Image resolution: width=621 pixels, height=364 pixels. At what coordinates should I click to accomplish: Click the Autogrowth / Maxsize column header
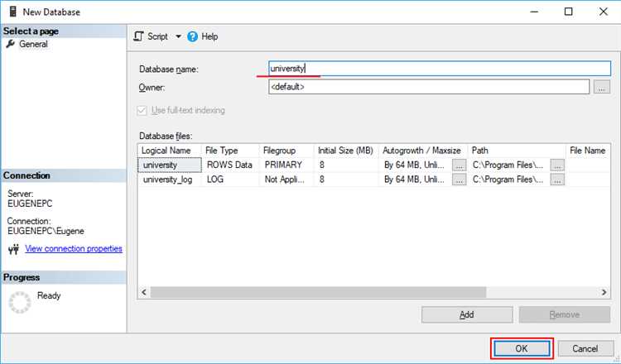(423, 151)
